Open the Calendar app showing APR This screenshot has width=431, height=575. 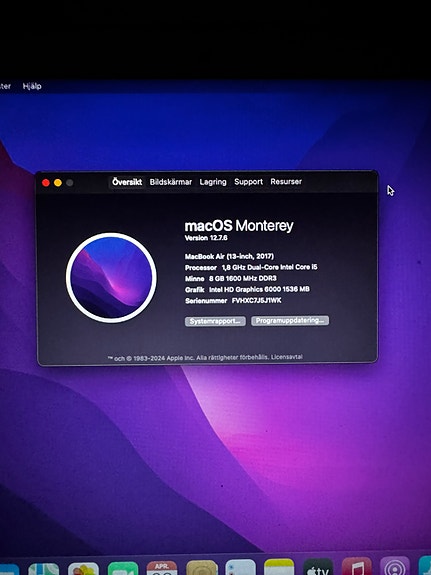(162, 568)
